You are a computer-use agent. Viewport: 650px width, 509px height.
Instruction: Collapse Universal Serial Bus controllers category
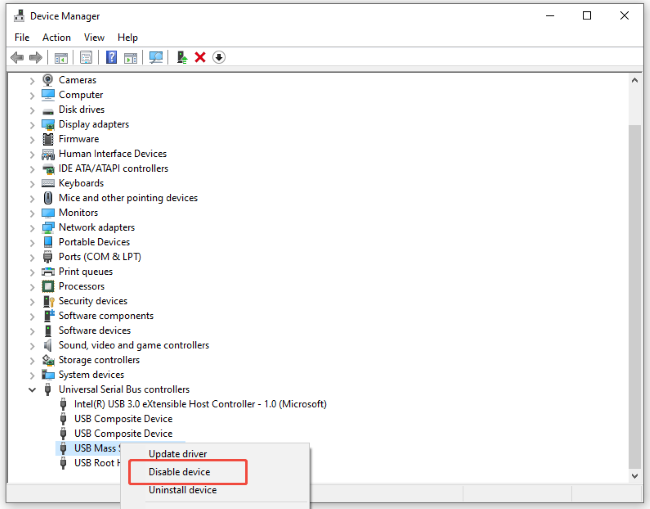[x=32, y=390]
